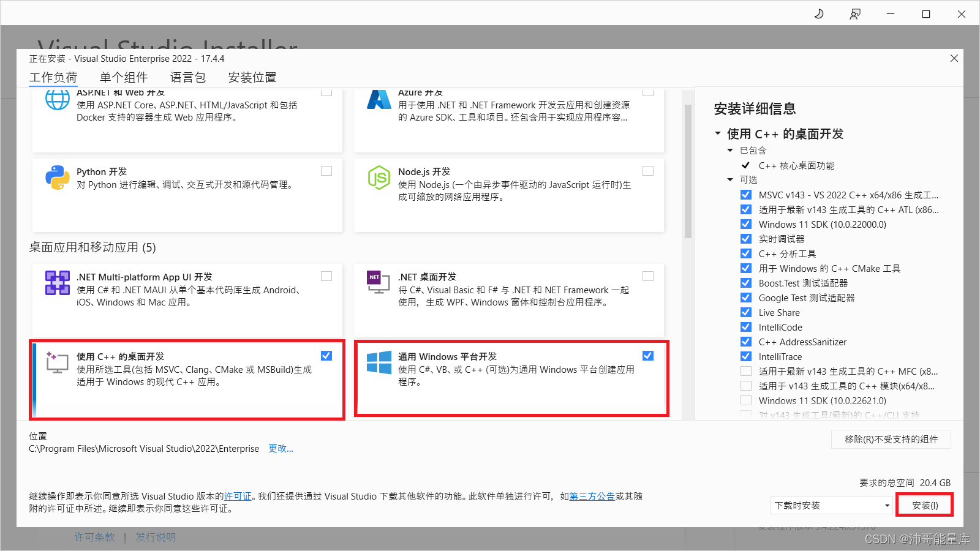Click the C++ desktop development monitor icon
Image resolution: width=980 pixels, height=551 pixels.
pyautogui.click(x=57, y=362)
